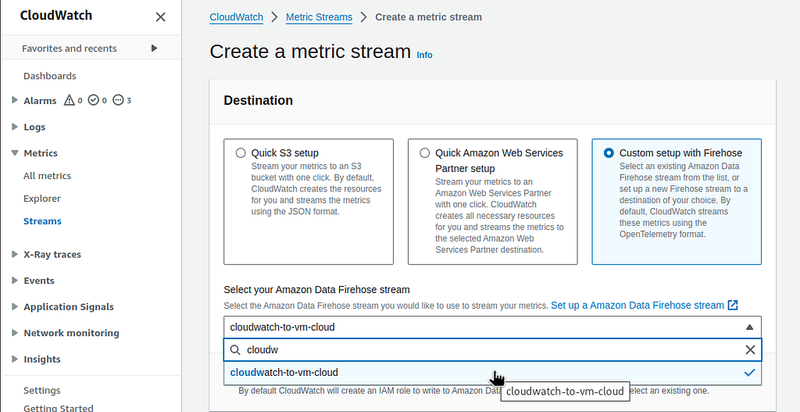Expand Favorites and recents arrow
This screenshot has width=800, height=412.
pos(154,48)
